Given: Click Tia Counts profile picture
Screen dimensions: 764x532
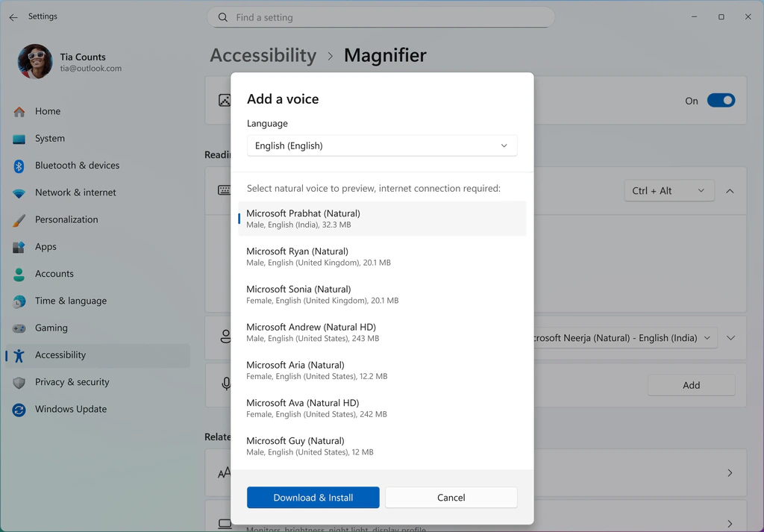Looking at the screenshot, I should tap(35, 62).
